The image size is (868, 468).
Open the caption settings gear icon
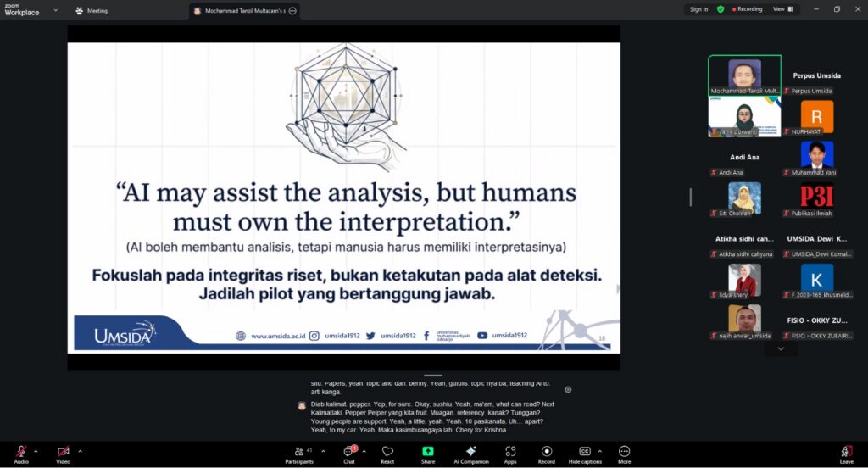(x=568, y=389)
